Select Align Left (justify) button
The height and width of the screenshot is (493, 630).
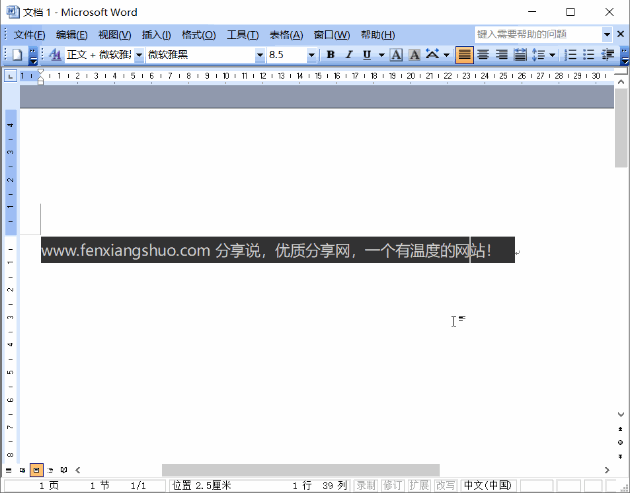(x=464, y=55)
